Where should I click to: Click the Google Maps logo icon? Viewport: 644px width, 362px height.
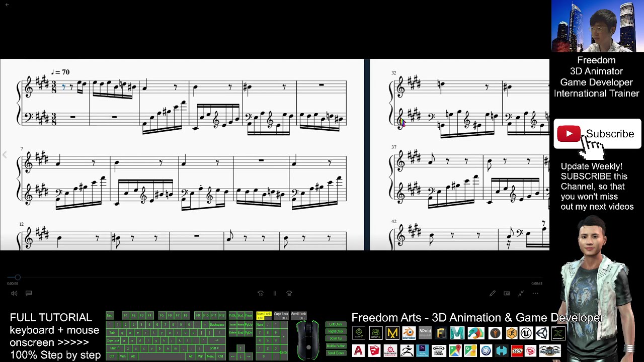[455, 350]
